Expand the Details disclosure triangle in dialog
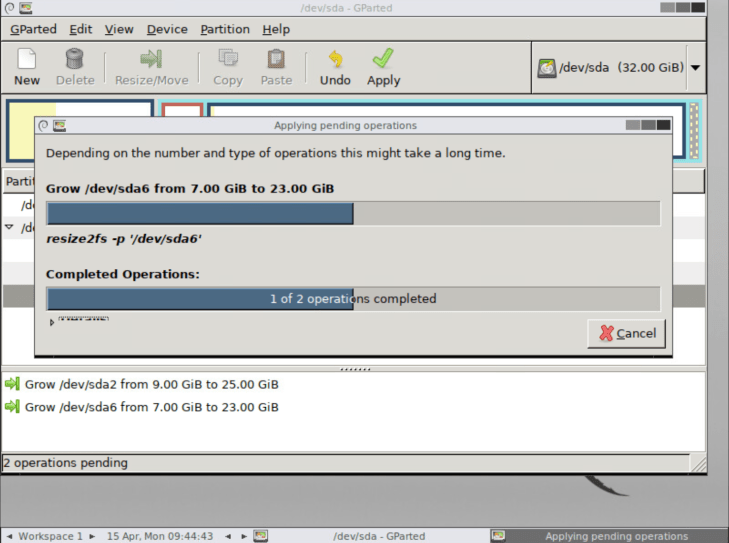The width and height of the screenshot is (729, 543). [52, 322]
